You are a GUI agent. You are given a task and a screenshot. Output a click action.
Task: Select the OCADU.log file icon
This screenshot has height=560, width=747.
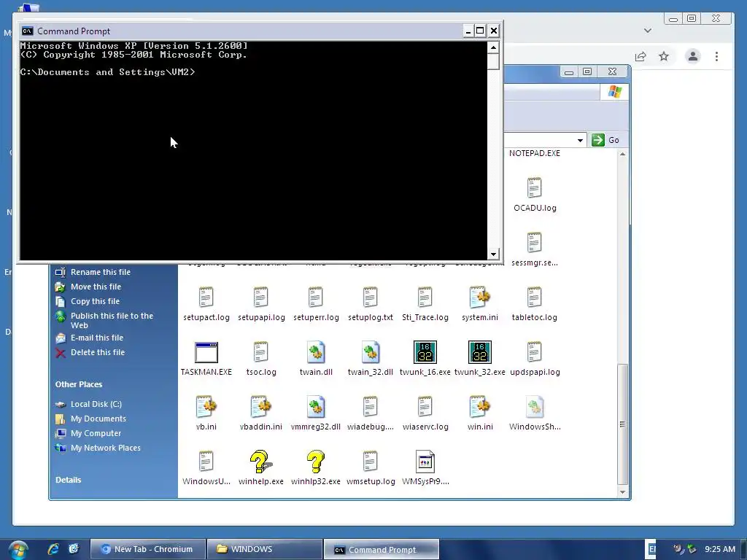[534, 188]
